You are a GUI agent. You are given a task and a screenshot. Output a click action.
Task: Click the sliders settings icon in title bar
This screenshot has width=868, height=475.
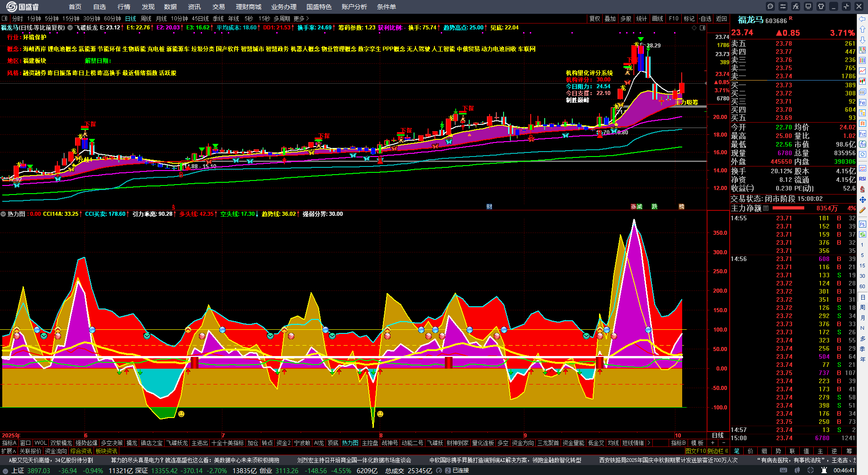(783, 6)
